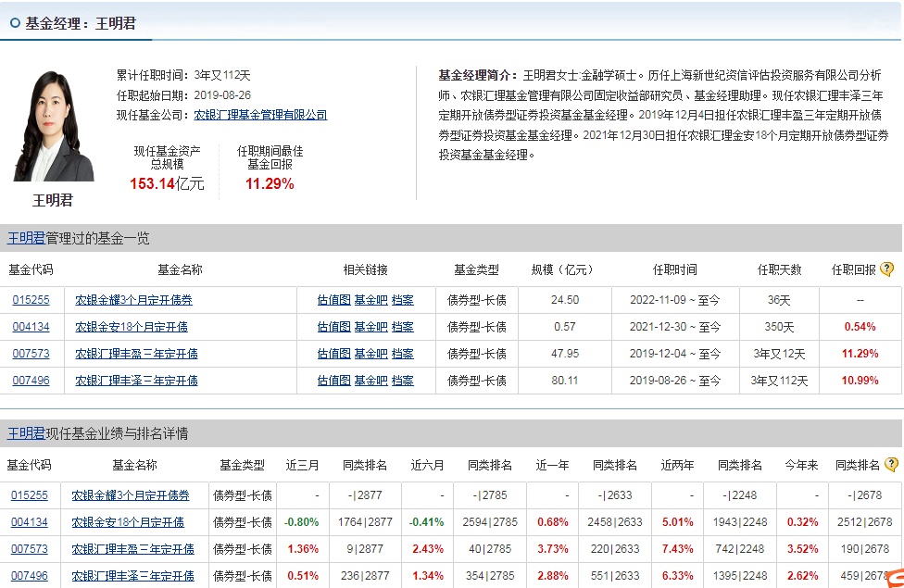This screenshot has height=588, width=904.
Task: Select the 2.43% six-month return cell
Action: (428, 549)
